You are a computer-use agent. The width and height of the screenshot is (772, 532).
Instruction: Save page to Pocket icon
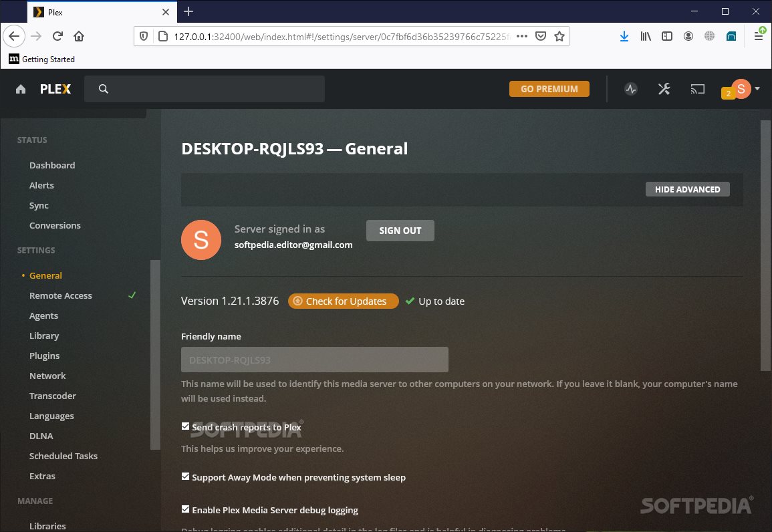pos(541,36)
